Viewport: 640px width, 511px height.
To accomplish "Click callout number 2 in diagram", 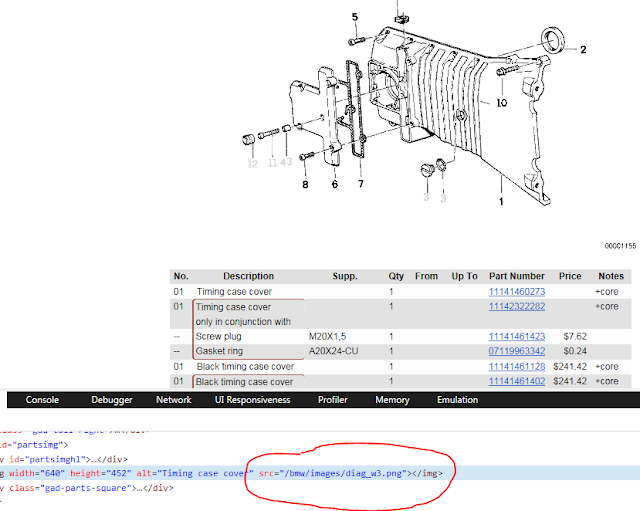I will pyautogui.click(x=583, y=49).
